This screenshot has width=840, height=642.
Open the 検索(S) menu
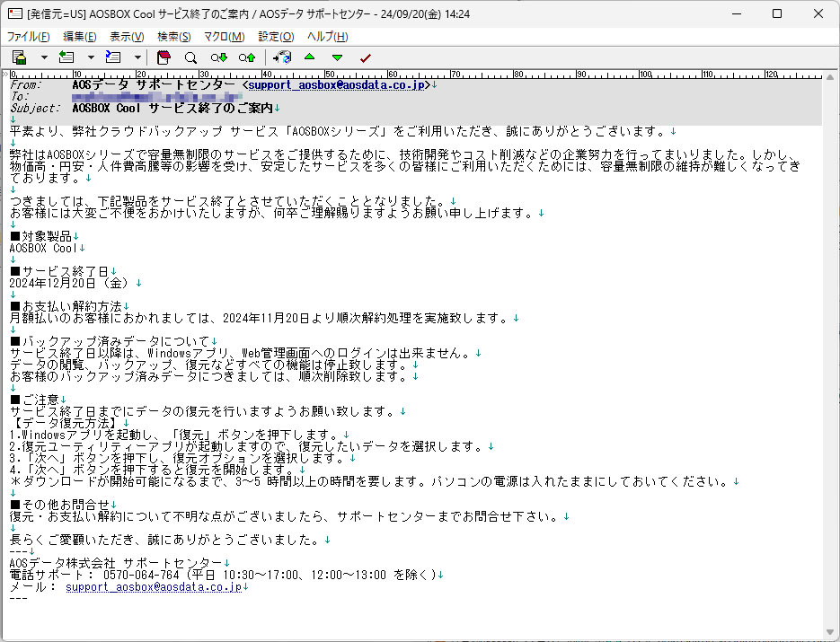click(174, 37)
